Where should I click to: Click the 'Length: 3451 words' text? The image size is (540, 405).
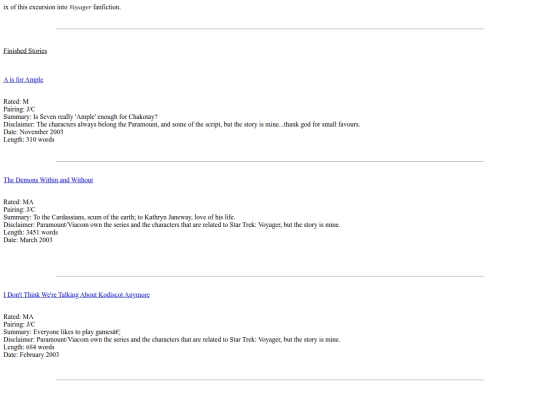[31, 232]
